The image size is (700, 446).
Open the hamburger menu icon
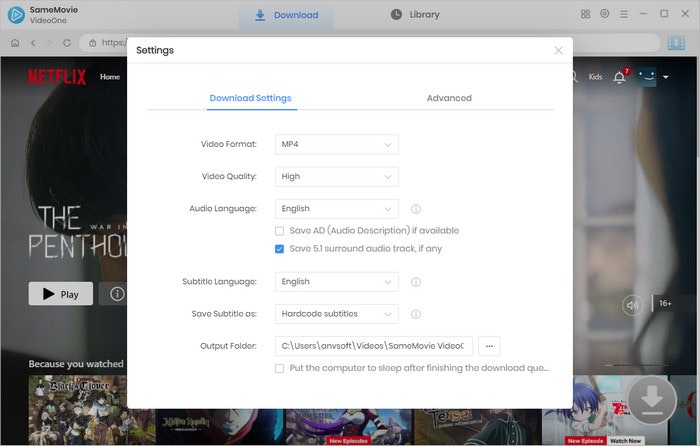point(624,14)
